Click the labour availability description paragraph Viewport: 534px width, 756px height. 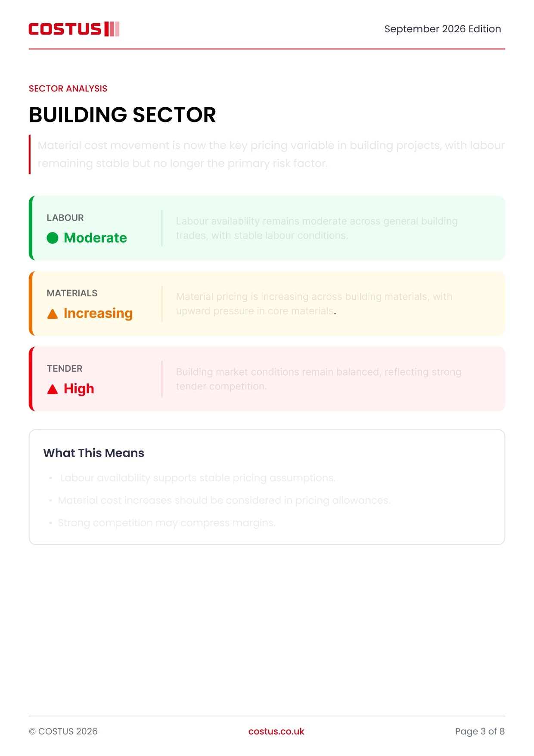coord(317,228)
